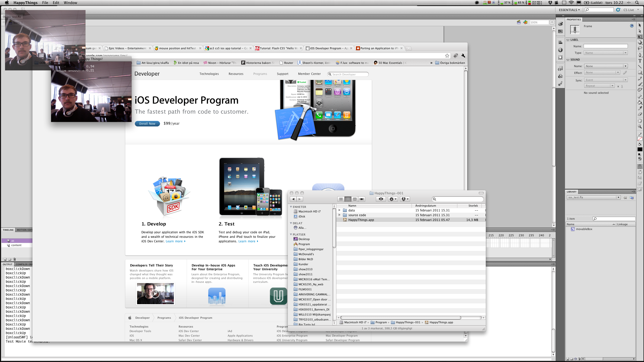
Task: Select the Zoom magnifier tool in Flash
Action: coord(640,126)
